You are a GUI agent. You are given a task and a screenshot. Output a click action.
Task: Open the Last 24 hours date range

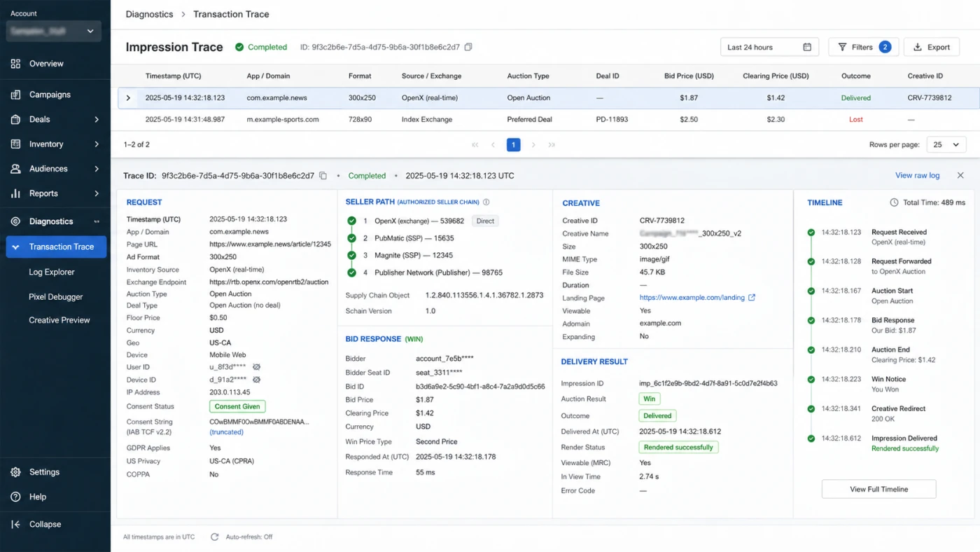[770, 47]
